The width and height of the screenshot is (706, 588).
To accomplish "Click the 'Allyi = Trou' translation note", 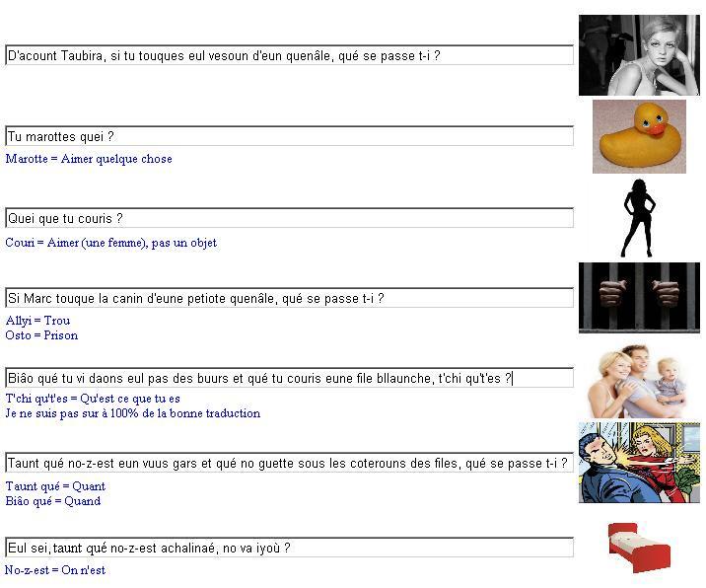I will (x=37, y=321).
